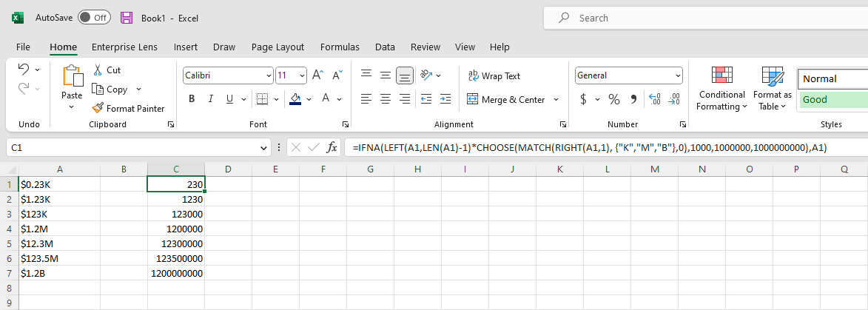Click in the Search box
The image size is (868, 310).
click(703, 18)
